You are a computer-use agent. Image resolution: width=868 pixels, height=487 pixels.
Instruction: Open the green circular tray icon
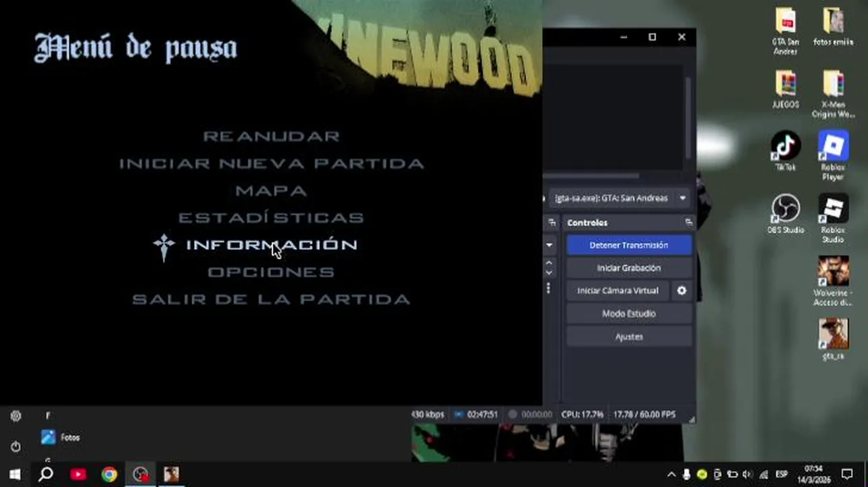[702, 474]
